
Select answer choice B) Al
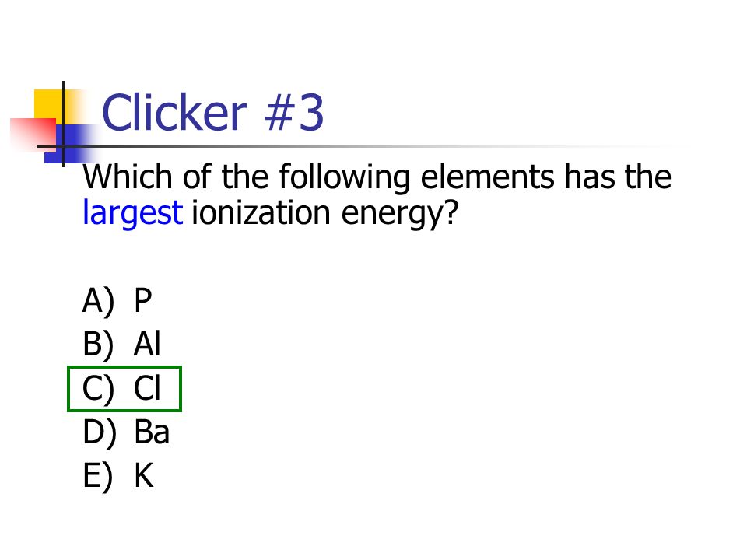tap(121, 344)
